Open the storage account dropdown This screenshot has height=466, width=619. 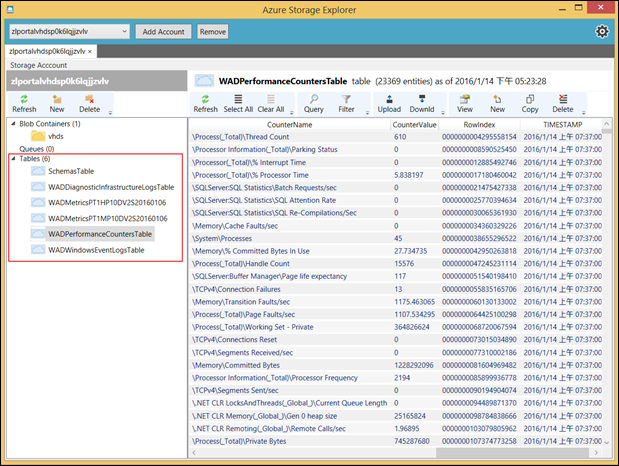pyautogui.click(x=123, y=32)
